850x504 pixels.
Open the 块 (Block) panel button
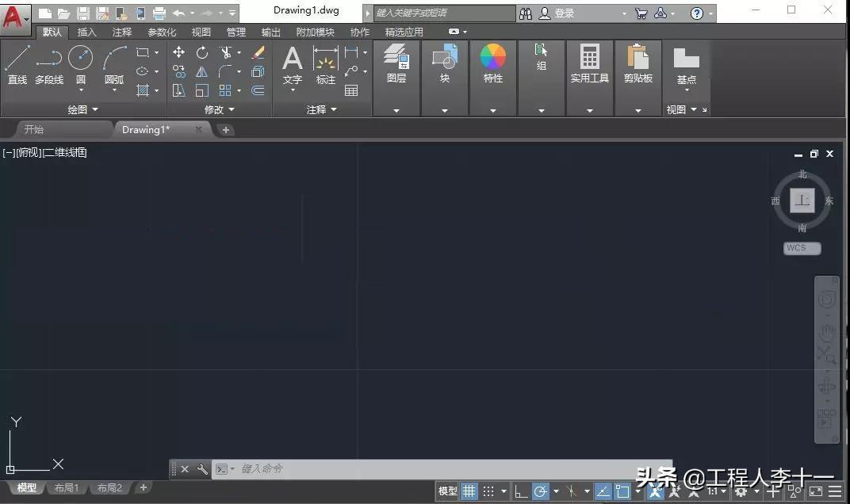pos(445,64)
